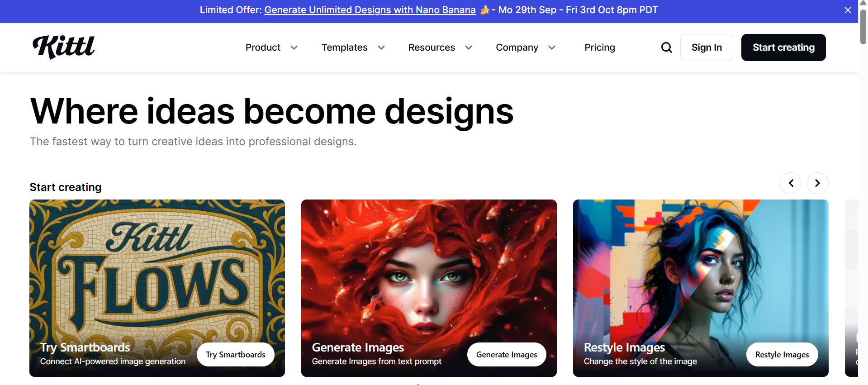Image resolution: width=868 pixels, height=385 pixels.
Task: Click the Restyle Images pill button
Action: (782, 355)
